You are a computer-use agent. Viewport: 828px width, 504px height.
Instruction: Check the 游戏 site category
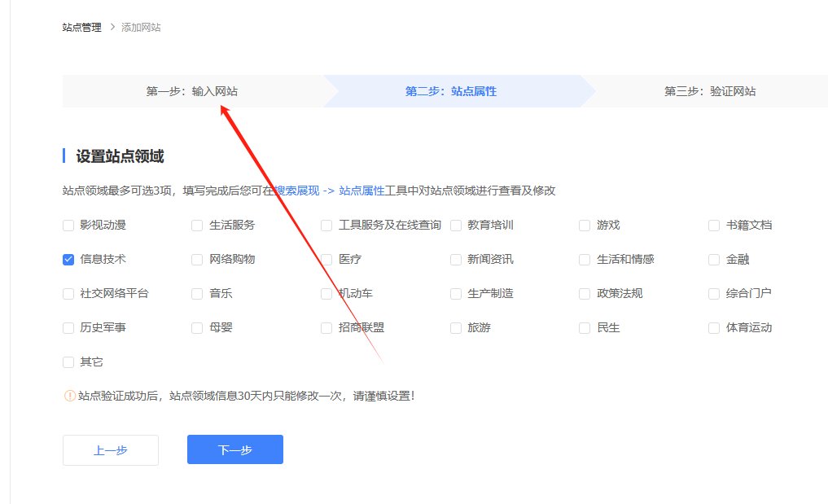pyautogui.click(x=584, y=225)
